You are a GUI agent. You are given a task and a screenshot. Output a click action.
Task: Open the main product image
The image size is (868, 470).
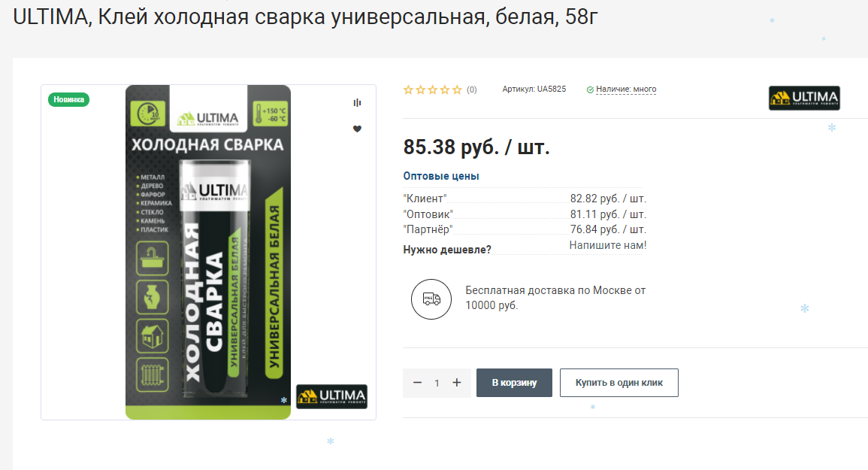tap(208, 252)
